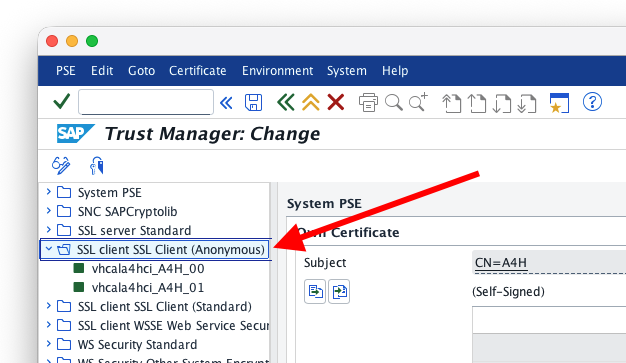The width and height of the screenshot is (626, 363).
Task: Expand the WS Security Standard folder
Action: tap(49, 344)
